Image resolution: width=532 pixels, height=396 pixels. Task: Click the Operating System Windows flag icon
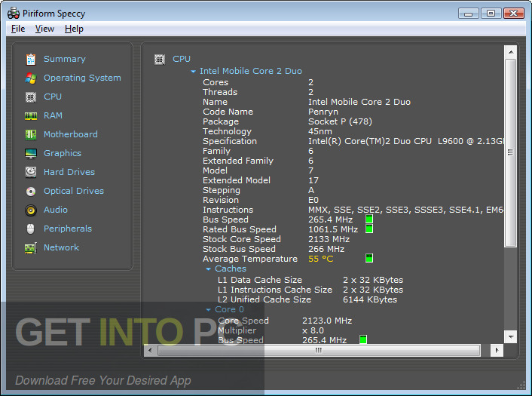coord(31,78)
